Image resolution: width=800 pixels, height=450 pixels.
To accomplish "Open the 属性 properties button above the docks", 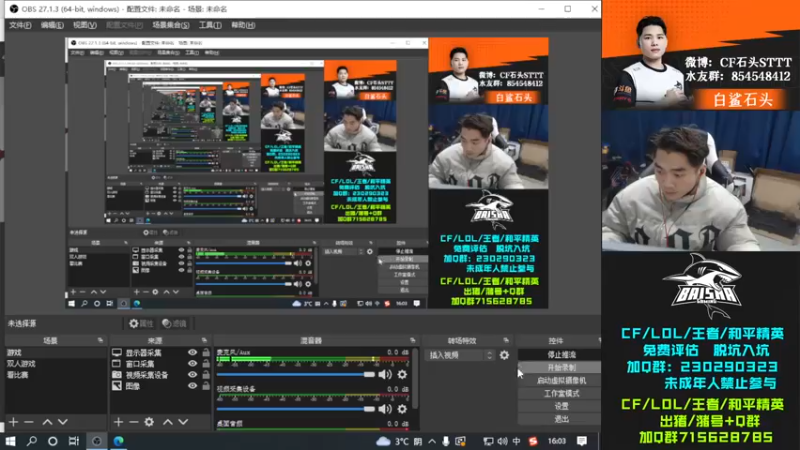I will pos(141,323).
